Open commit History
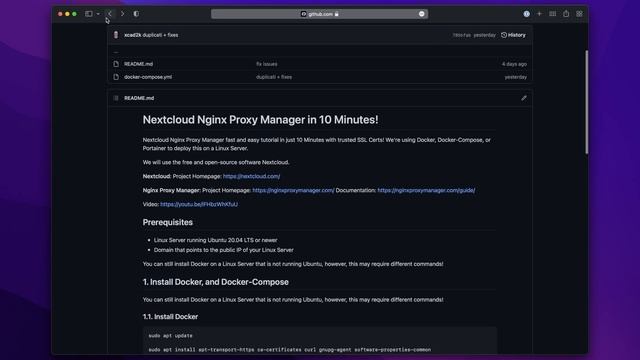640x360 pixels. [513, 35]
